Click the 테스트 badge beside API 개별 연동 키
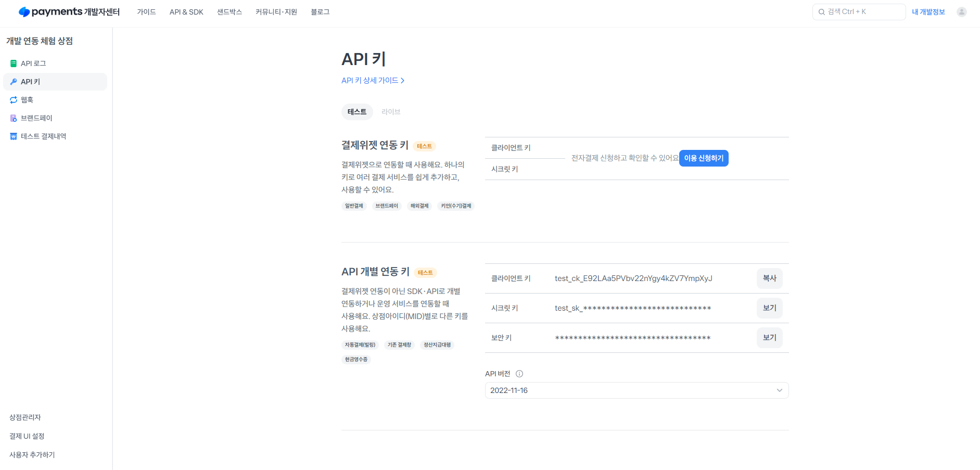Viewport: 980px width, 470px height. pos(425,273)
